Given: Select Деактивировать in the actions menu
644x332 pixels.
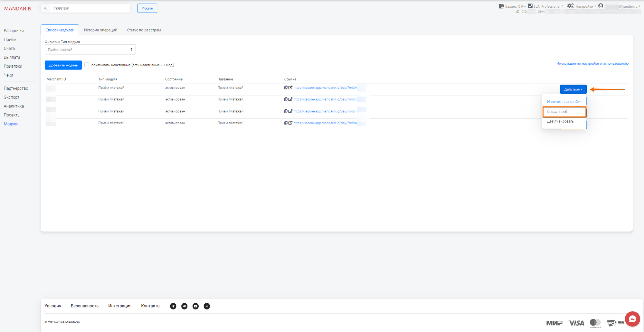Looking at the screenshot, I should coord(560,121).
